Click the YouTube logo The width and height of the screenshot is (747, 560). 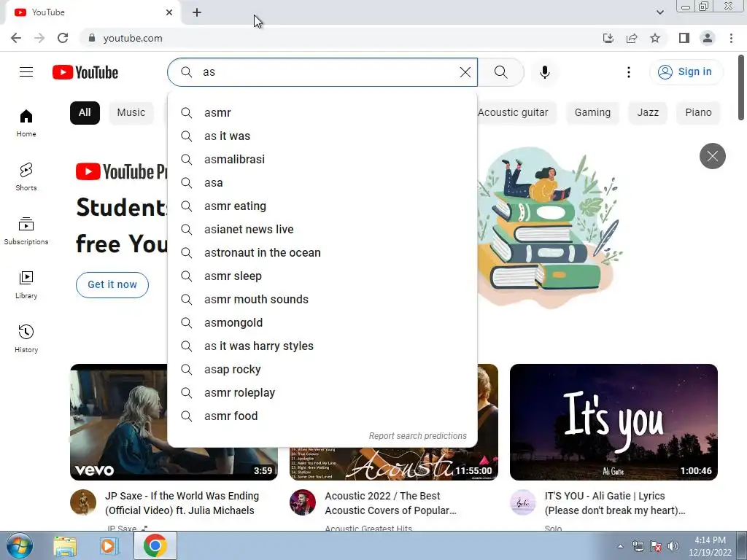[85, 72]
